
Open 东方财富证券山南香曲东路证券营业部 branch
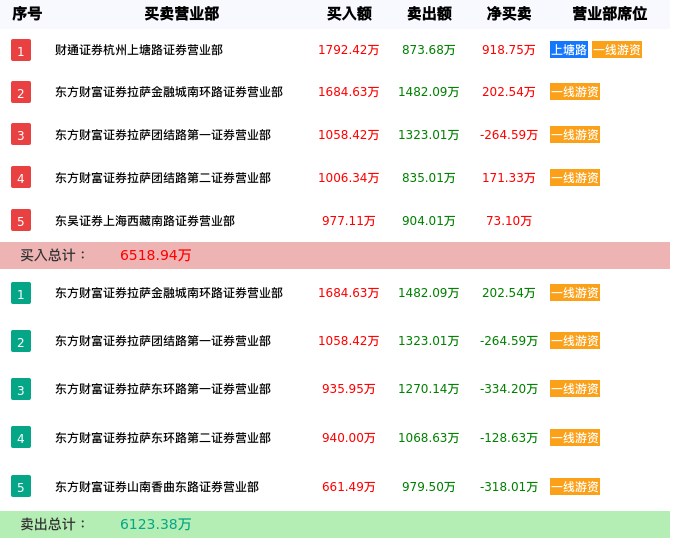(157, 487)
